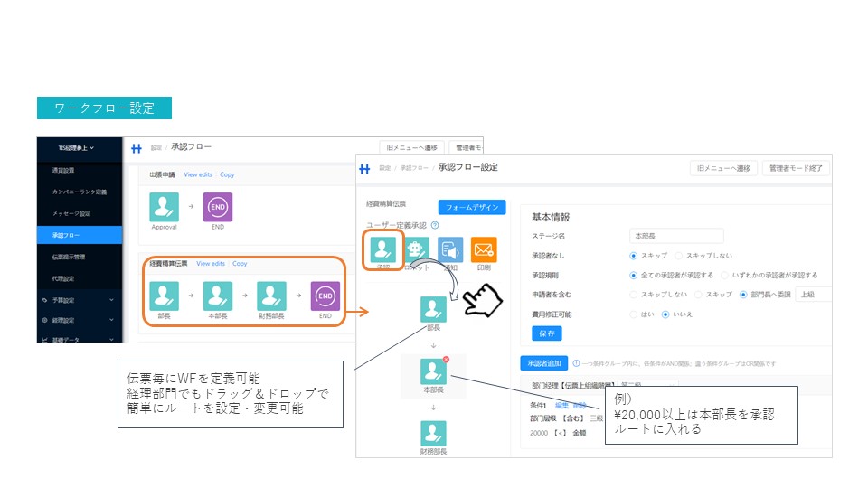Click the 承認フロー breadcrumb in the 承認フロー設定 window
868x488 pixels.
click(413, 168)
